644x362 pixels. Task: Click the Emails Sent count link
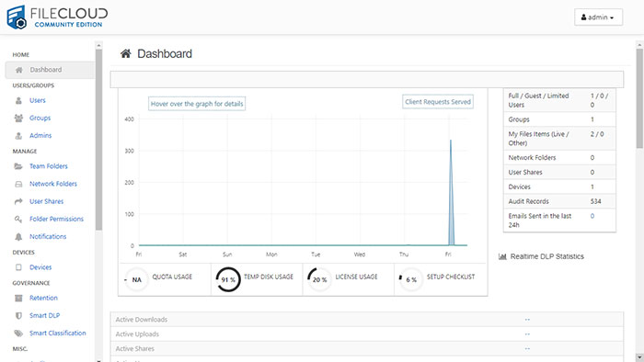[x=592, y=216]
